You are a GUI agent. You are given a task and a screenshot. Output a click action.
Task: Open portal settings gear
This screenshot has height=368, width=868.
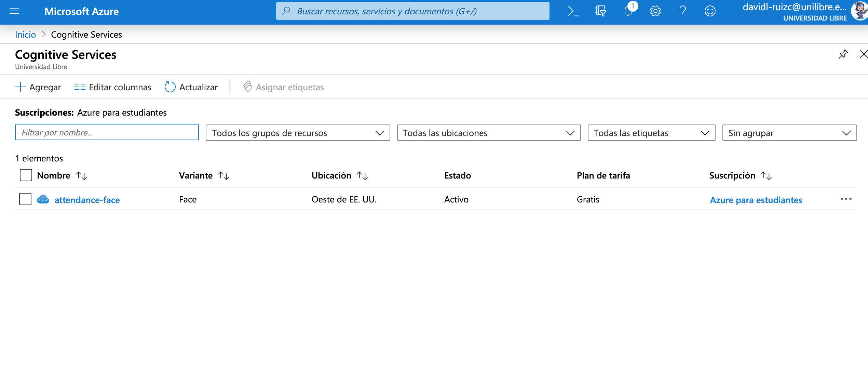pyautogui.click(x=655, y=11)
